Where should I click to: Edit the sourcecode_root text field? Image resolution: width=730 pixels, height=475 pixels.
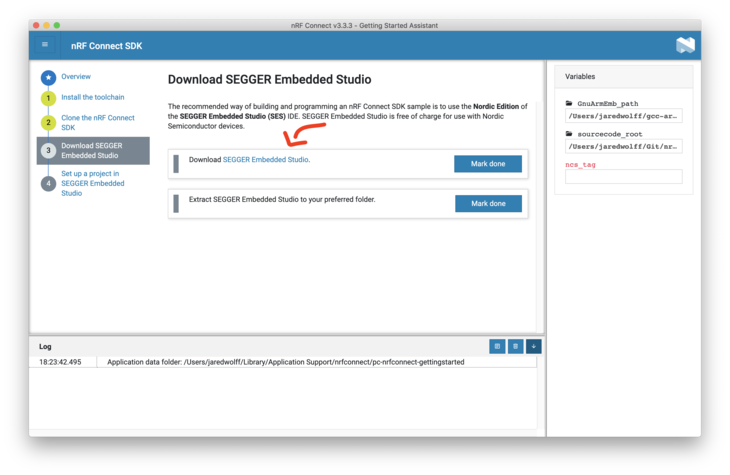[623, 146]
